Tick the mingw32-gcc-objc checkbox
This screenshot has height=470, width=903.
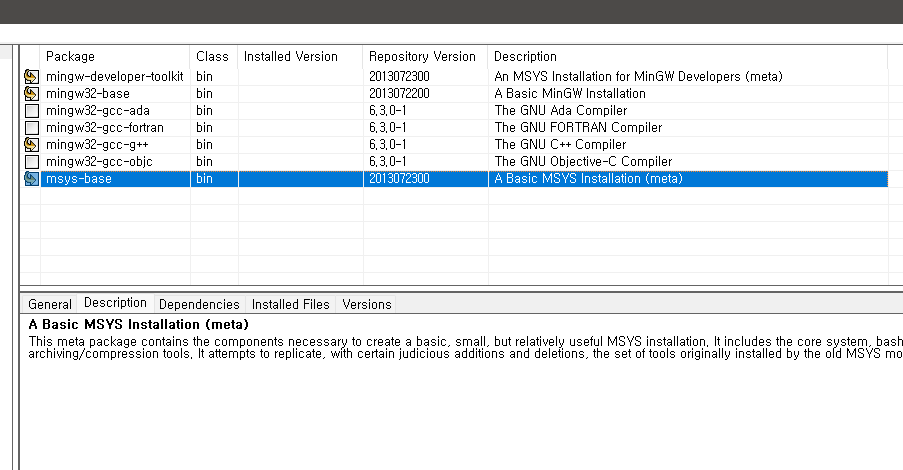pyautogui.click(x=32, y=162)
